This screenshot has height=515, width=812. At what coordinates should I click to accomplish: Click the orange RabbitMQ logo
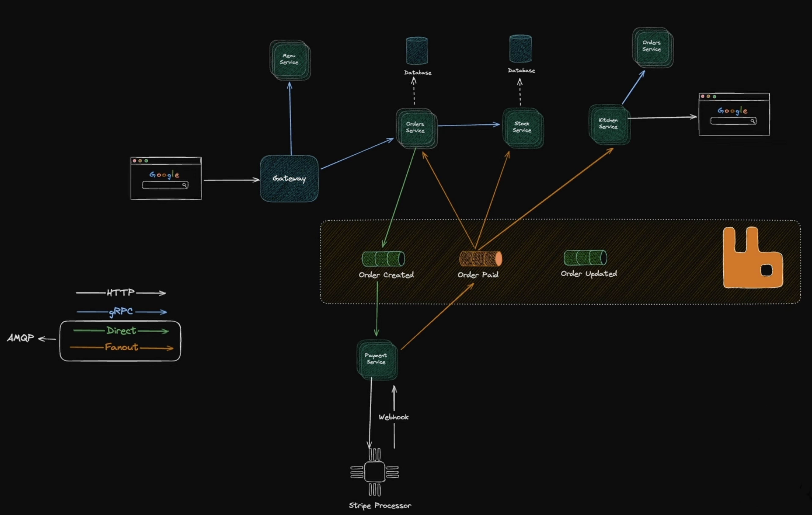click(x=753, y=257)
